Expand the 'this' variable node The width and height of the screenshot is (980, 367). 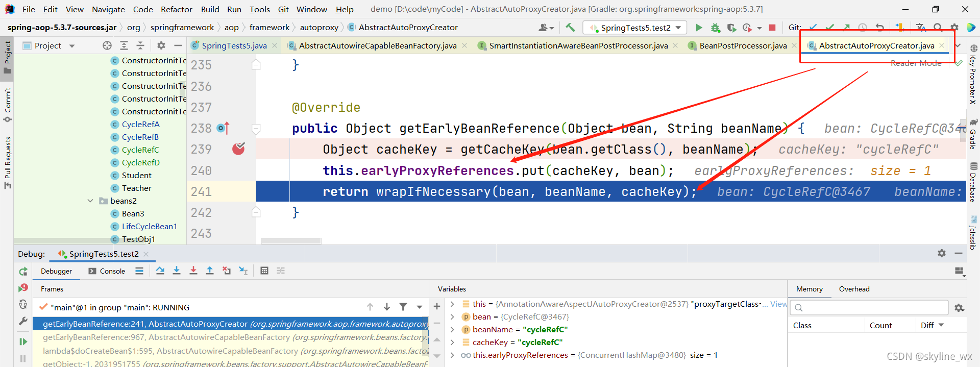pyautogui.click(x=452, y=304)
